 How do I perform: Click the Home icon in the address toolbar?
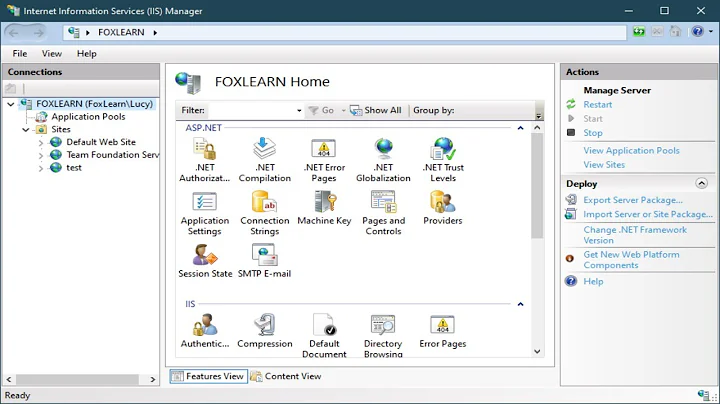675,32
